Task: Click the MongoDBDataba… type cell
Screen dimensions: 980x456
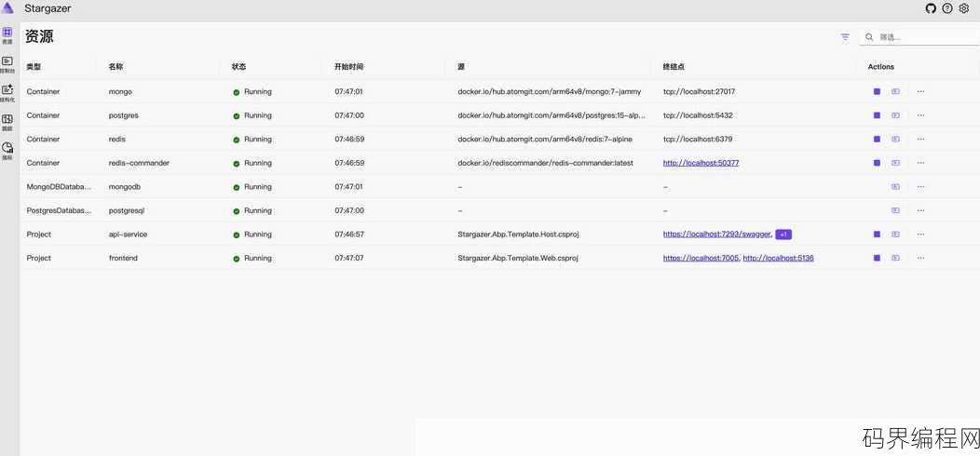Action: point(59,187)
